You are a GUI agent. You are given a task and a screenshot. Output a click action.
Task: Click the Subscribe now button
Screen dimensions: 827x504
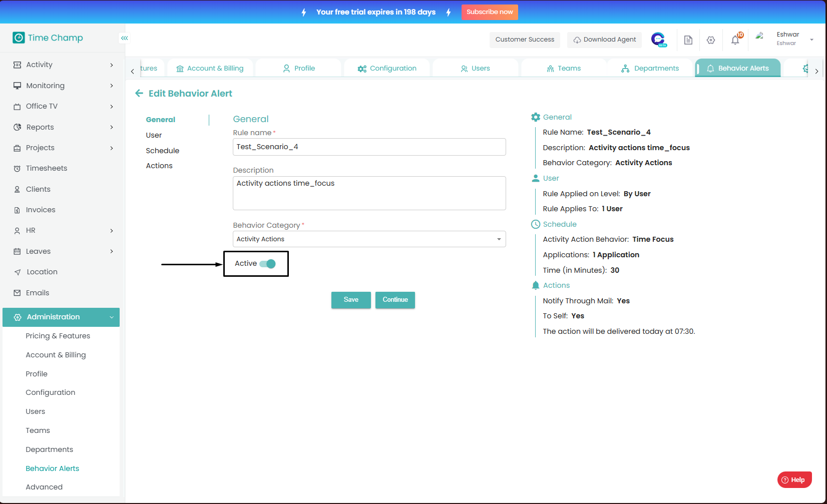[x=490, y=12]
